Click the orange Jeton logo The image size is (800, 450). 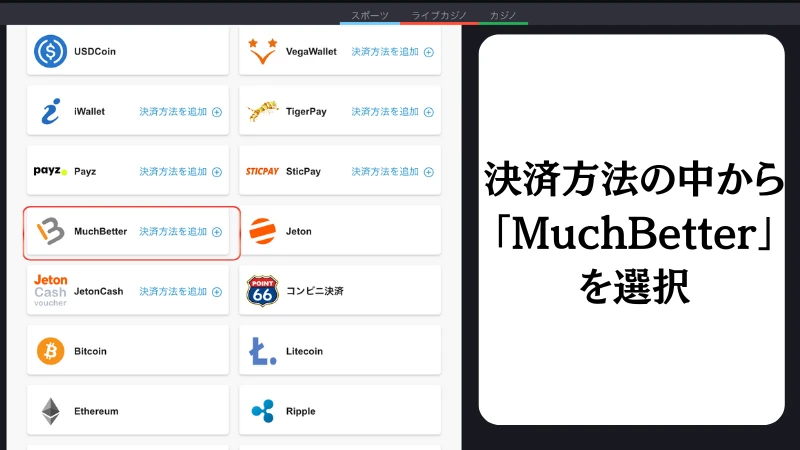coord(262,231)
